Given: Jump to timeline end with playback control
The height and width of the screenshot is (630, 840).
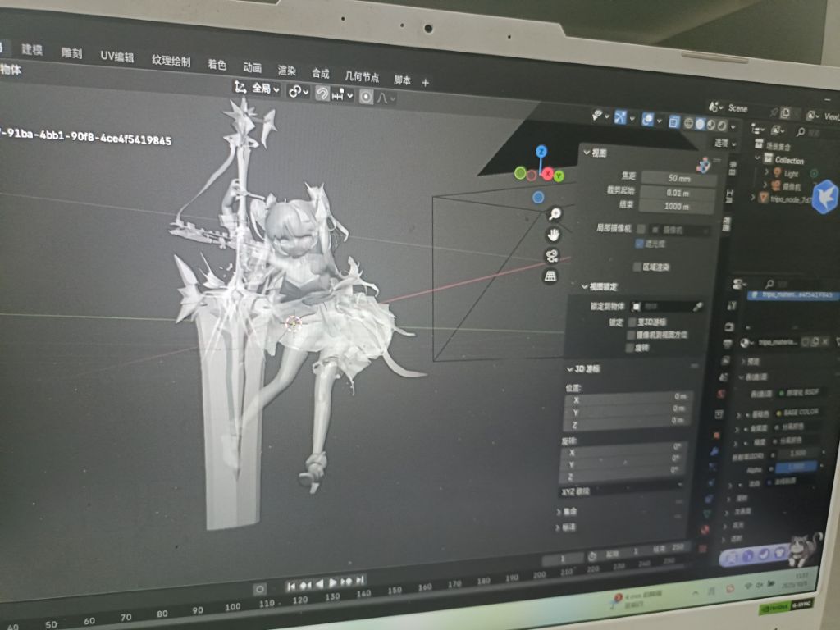Looking at the screenshot, I should click(x=360, y=580).
